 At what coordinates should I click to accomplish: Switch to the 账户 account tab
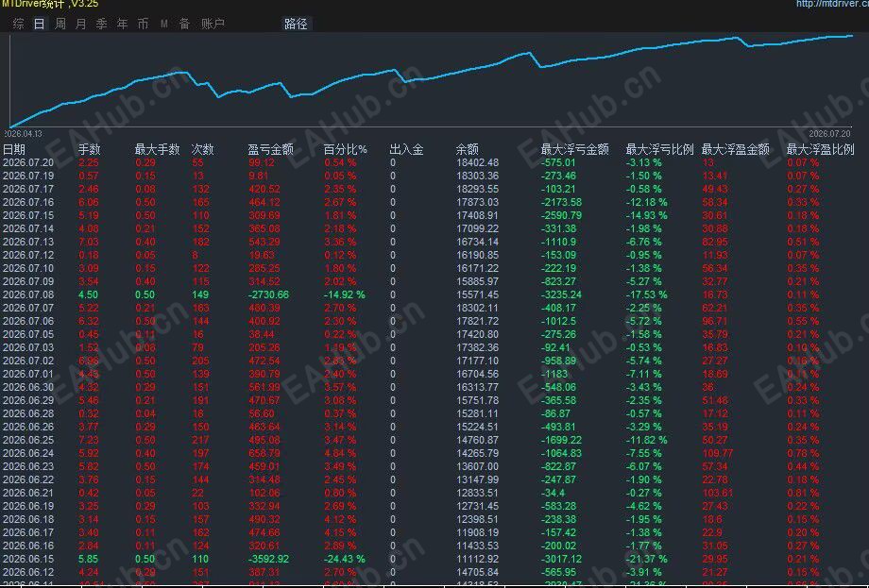point(213,24)
